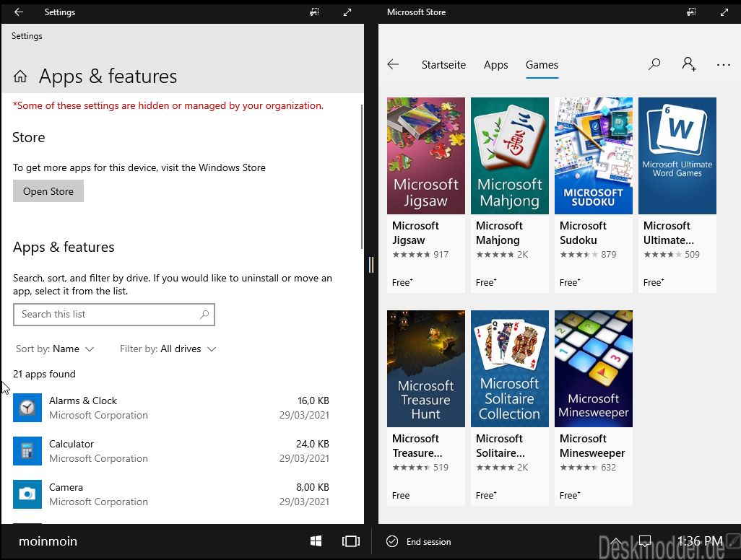Open the Microsoft Minesweeper thumbnail

coord(594,369)
